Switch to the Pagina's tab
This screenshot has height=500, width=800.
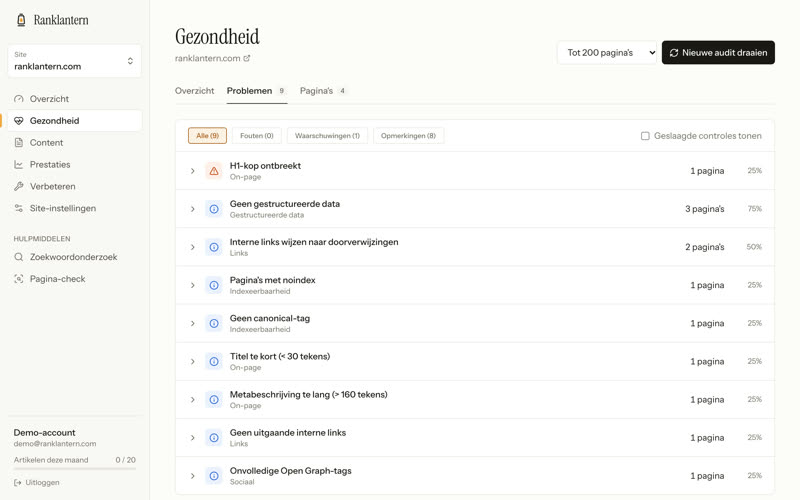(x=323, y=91)
